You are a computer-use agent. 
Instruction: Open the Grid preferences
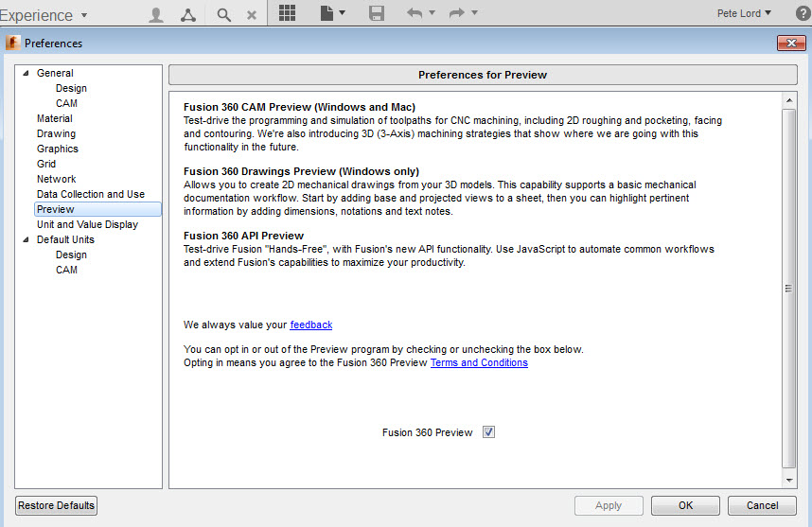point(46,164)
